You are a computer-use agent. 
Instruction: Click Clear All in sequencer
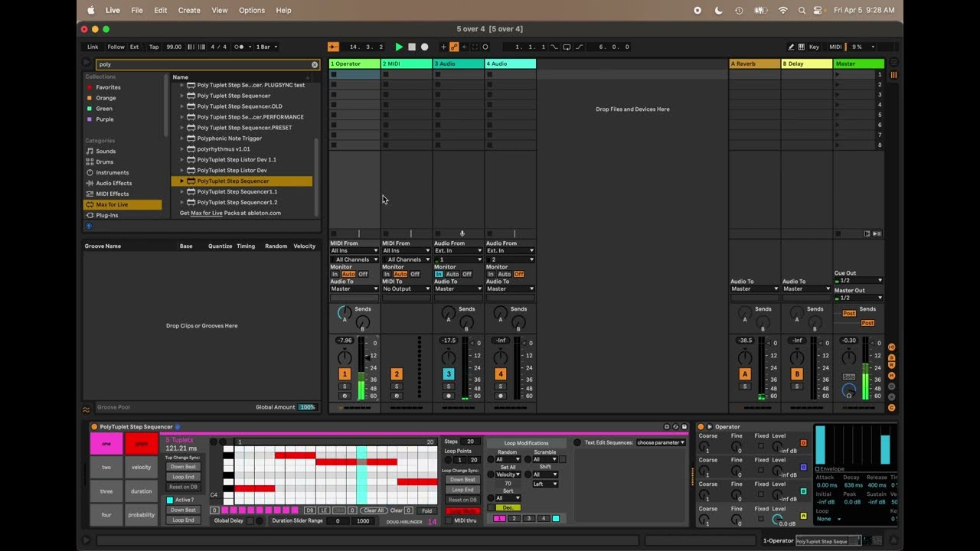(x=374, y=510)
